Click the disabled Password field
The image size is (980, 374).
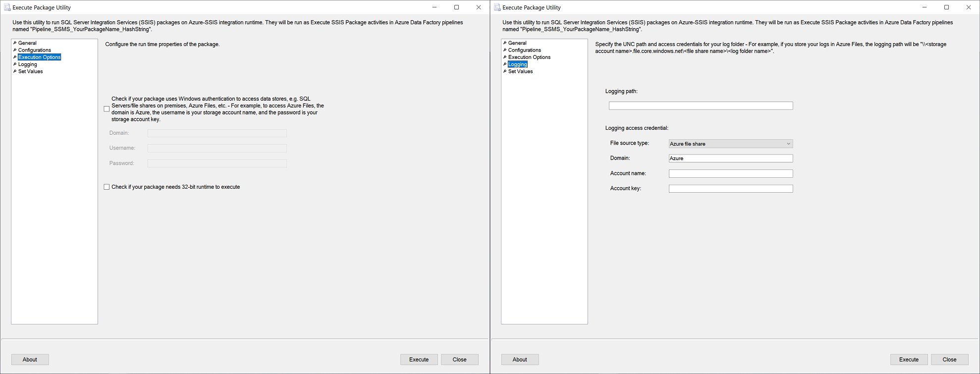(217, 163)
